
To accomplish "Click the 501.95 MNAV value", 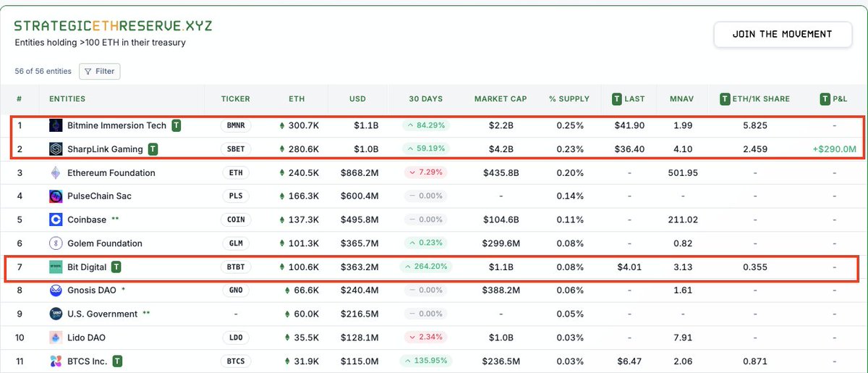I will [x=683, y=172].
